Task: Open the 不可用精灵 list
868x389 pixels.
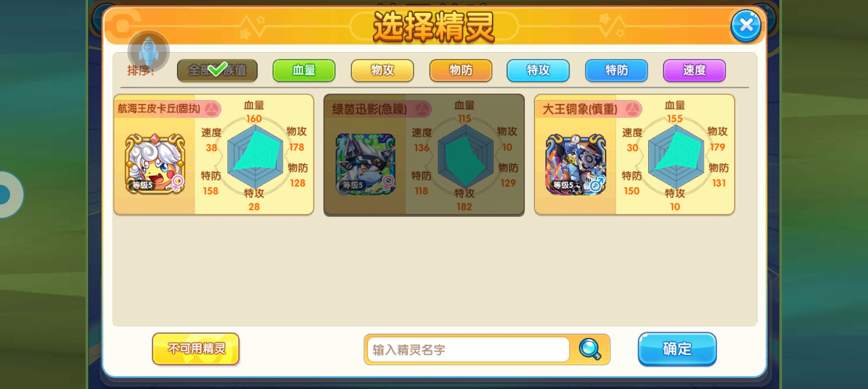Action: [196, 349]
